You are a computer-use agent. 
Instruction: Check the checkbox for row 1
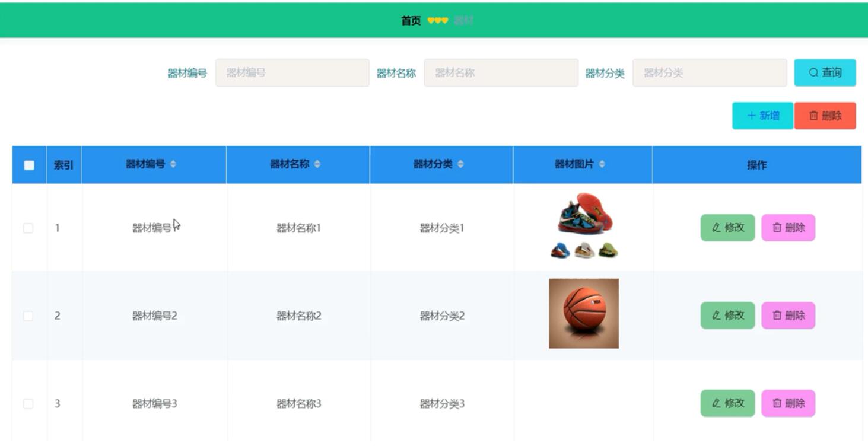point(28,228)
